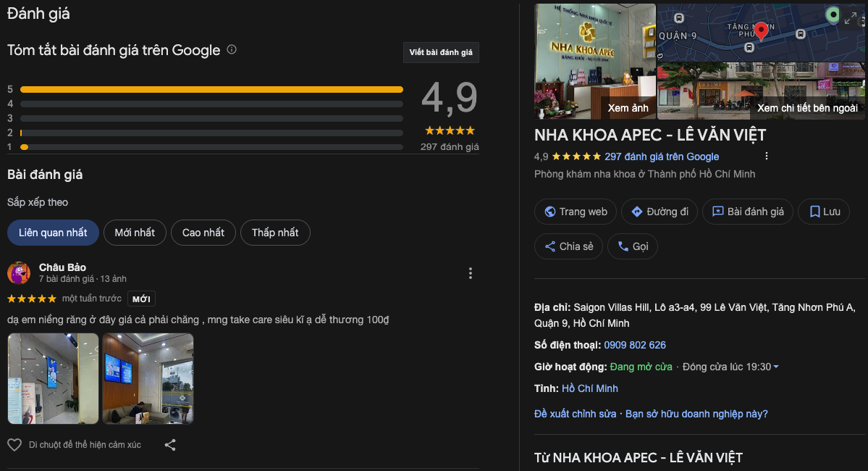
Task: Click the heart reaction icon under the review
Action: (x=14, y=445)
